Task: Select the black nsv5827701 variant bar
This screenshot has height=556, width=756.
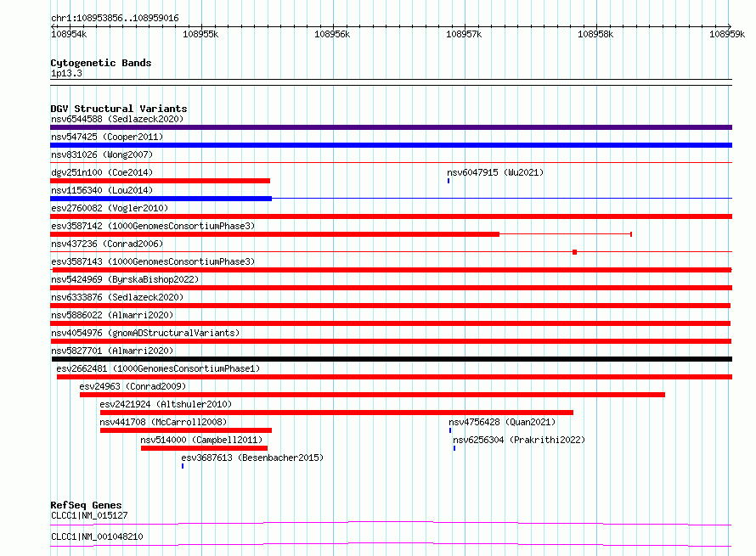Action: coord(392,359)
